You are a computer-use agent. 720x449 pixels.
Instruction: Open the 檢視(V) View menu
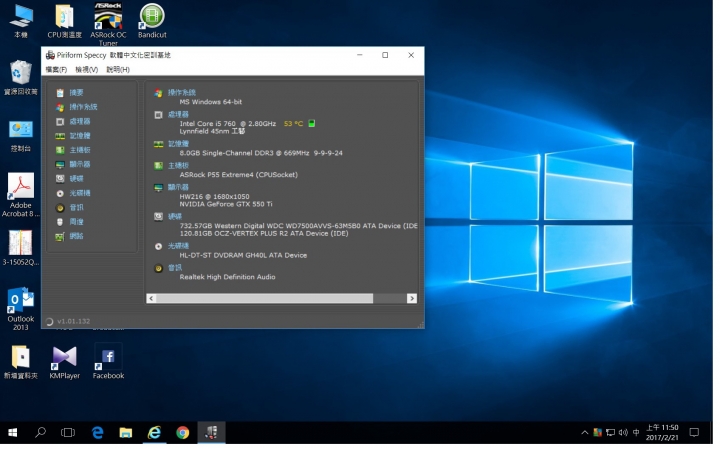click(x=87, y=70)
